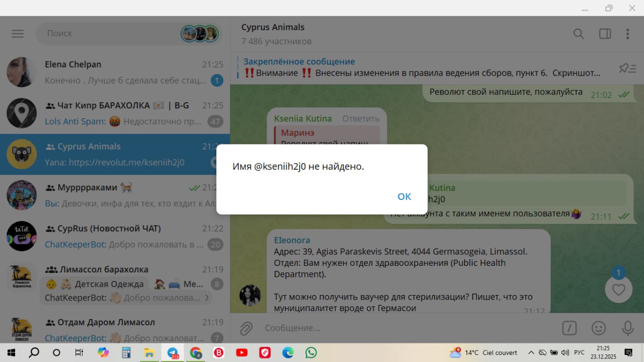
Task: Click OK in the username not found dialog
Action: (404, 196)
